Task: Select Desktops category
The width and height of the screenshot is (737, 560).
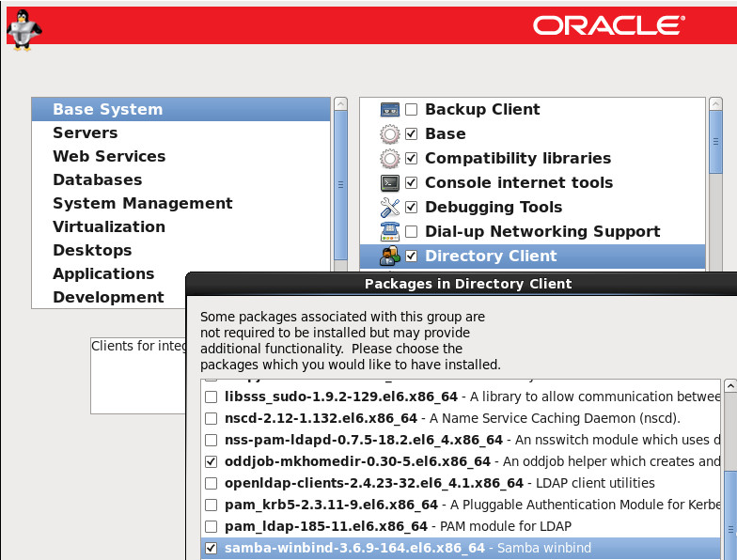Action: point(180,250)
